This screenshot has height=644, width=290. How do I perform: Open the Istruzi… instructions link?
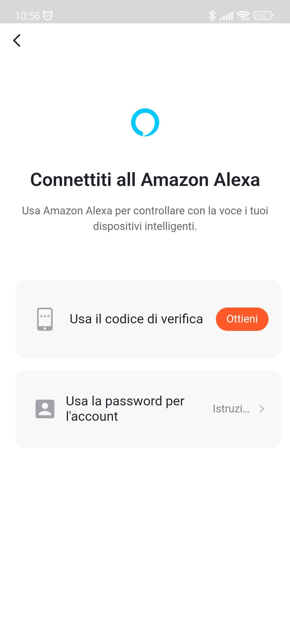pyautogui.click(x=231, y=409)
